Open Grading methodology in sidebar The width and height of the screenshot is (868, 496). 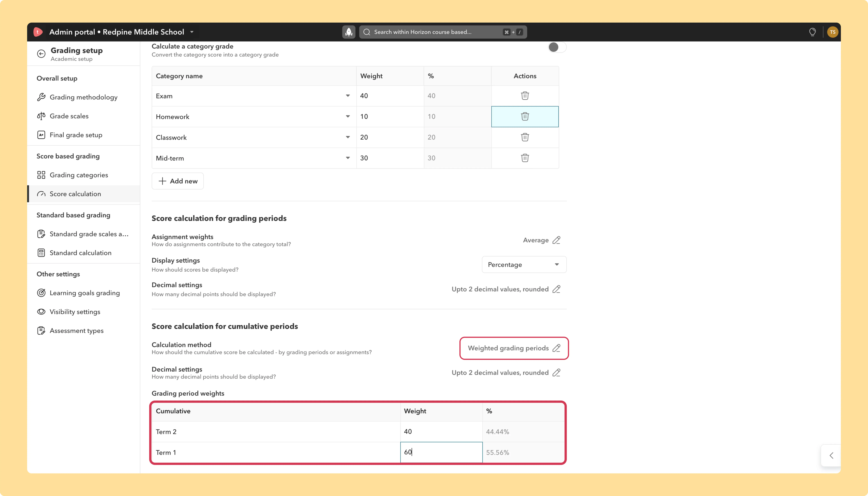(83, 97)
